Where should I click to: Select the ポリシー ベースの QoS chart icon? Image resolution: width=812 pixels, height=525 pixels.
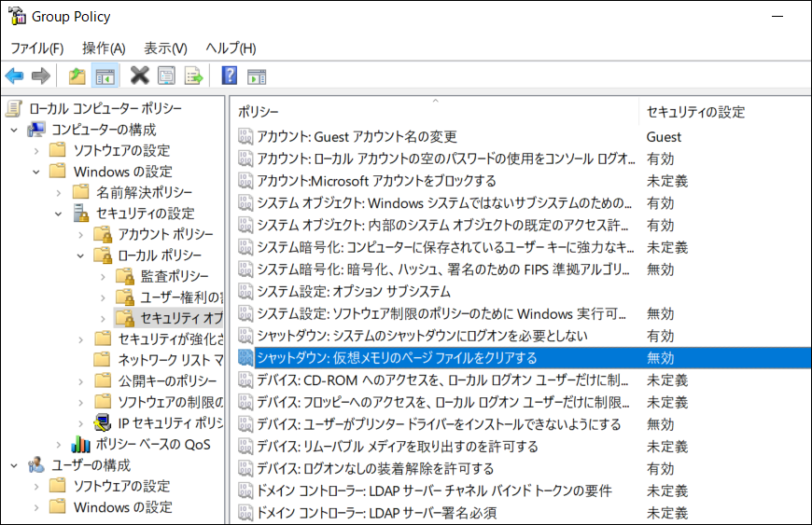click(x=80, y=444)
